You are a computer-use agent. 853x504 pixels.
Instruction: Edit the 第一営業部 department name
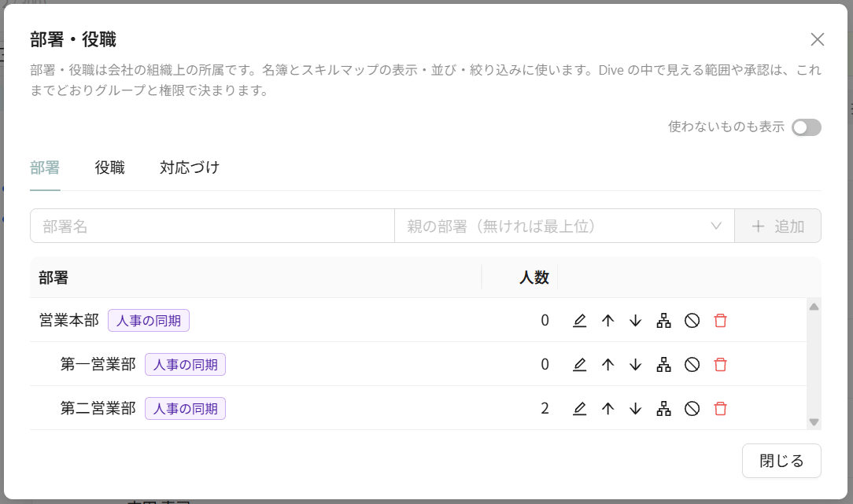pyautogui.click(x=579, y=365)
